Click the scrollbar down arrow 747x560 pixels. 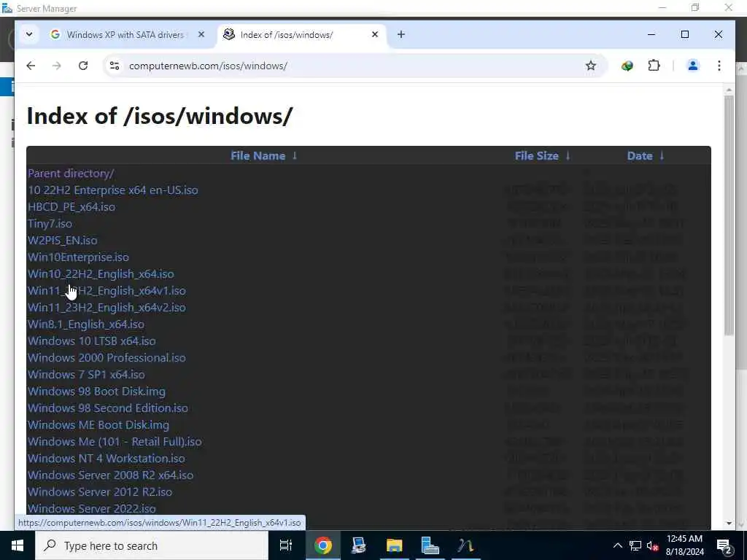[729, 524]
